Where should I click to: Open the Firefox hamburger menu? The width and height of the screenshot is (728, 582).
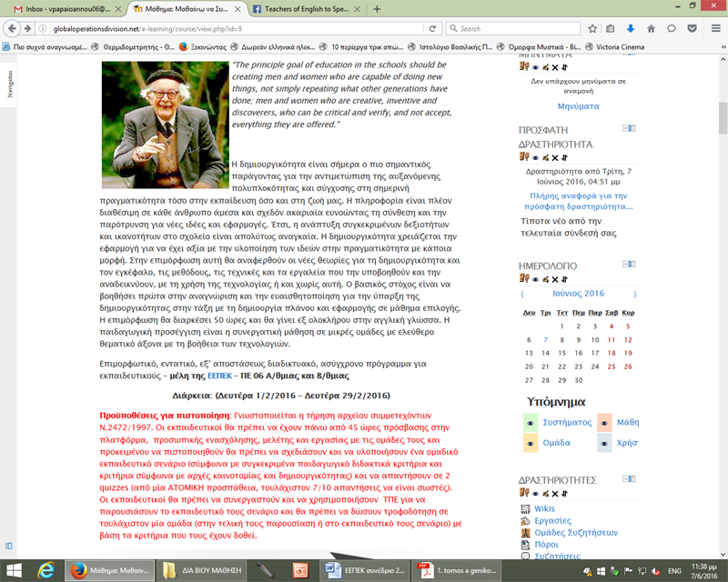(715, 29)
